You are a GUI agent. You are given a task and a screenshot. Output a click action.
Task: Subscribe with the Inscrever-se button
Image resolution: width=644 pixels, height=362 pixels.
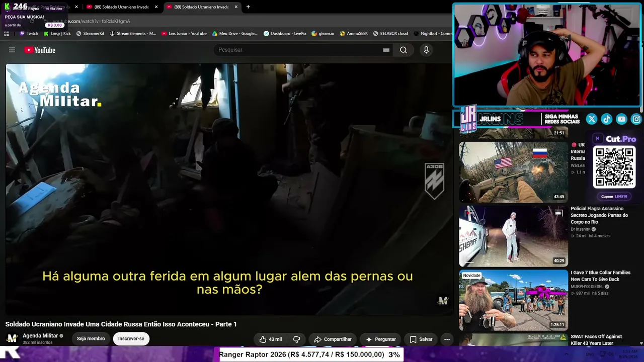click(x=131, y=339)
